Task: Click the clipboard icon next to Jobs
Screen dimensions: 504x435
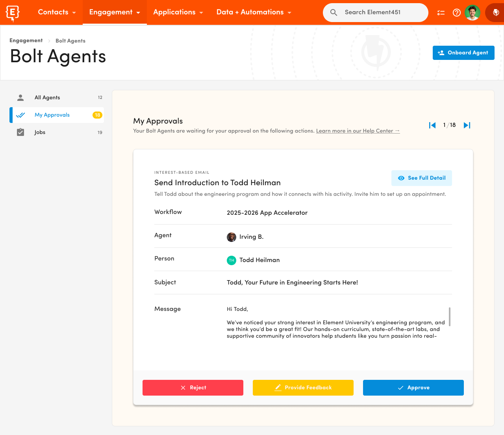Action: [20, 132]
